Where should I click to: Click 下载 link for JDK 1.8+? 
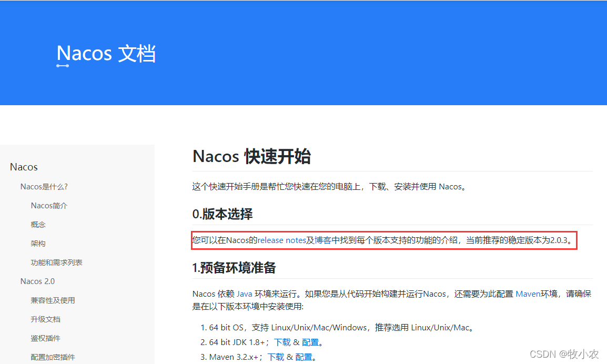tap(282, 342)
